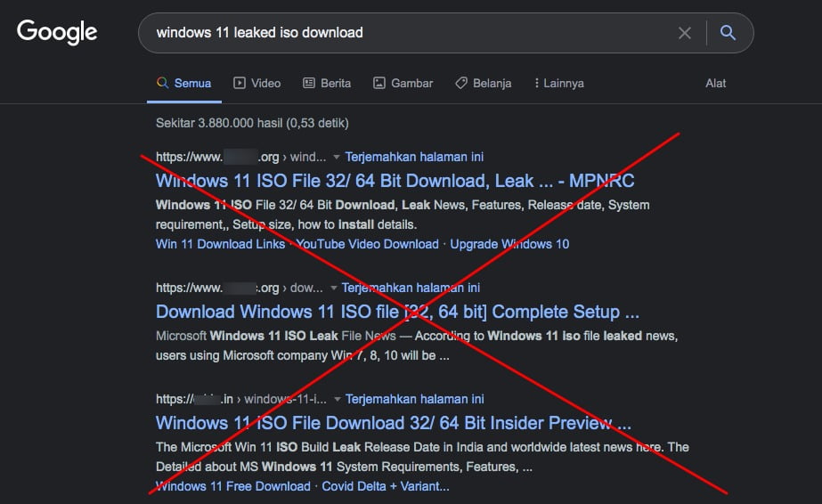Click Terjemahkan halaman ini on Insider Preview result
The width and height of the screenshot is (822, 504).
415,399
